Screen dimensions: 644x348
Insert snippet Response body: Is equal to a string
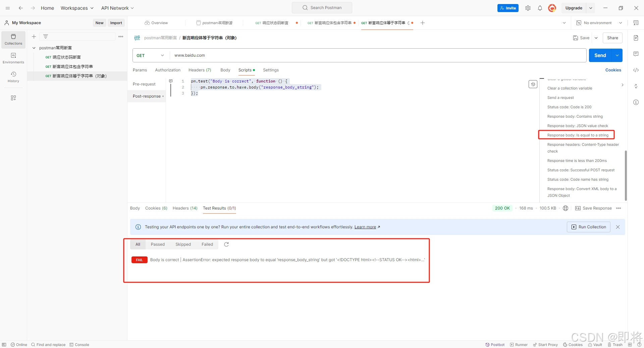pyautogui.click(x=578, y=135)
